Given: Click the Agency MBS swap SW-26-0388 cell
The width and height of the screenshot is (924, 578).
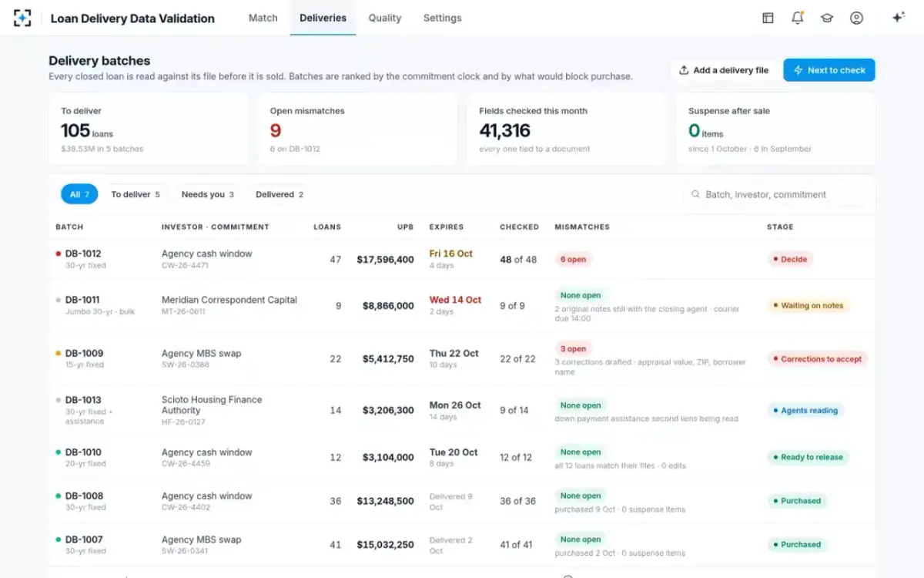Looking at the screenshot, I should click(x=202, y=358).
